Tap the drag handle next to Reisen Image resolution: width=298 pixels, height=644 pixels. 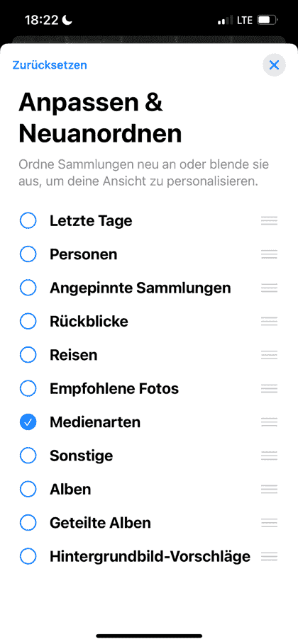pyautogui.click(x=269, y=355)
